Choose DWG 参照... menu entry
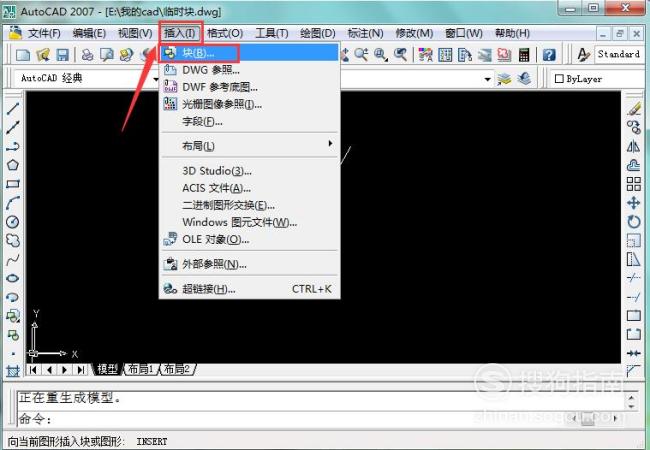The image size is (650, 450). [x=250, y=70]
